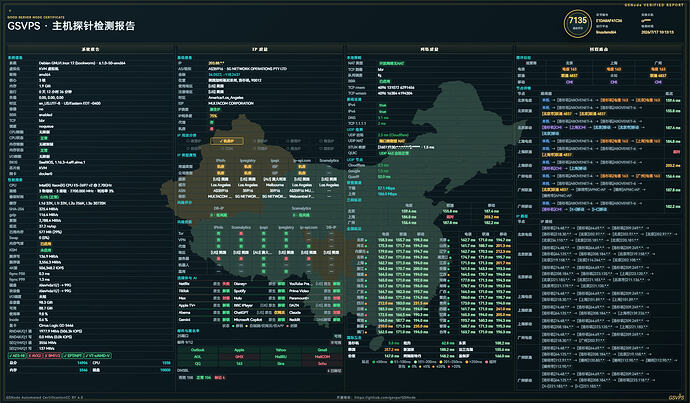Click the Reddit service entry
Viewport: 690px width, 403px height.
[314, 319]
